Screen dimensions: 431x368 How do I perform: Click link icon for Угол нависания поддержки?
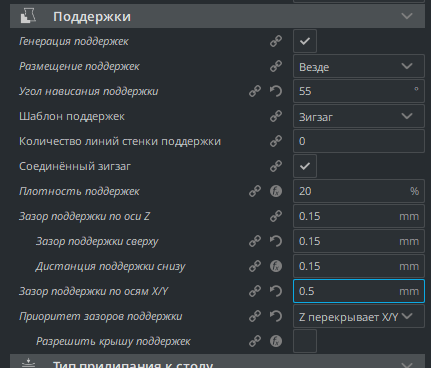pos(255,91)
